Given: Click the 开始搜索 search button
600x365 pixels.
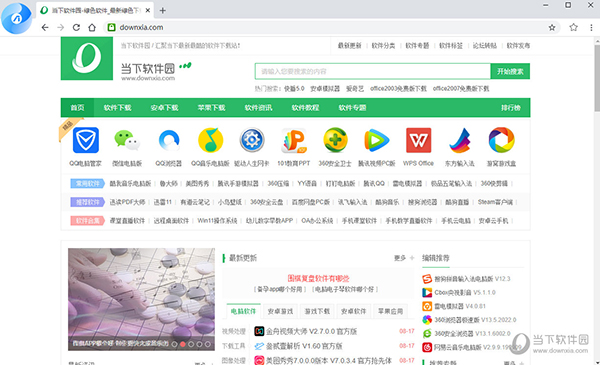Looking at the screenshot, I should click(x=510, y=72).
